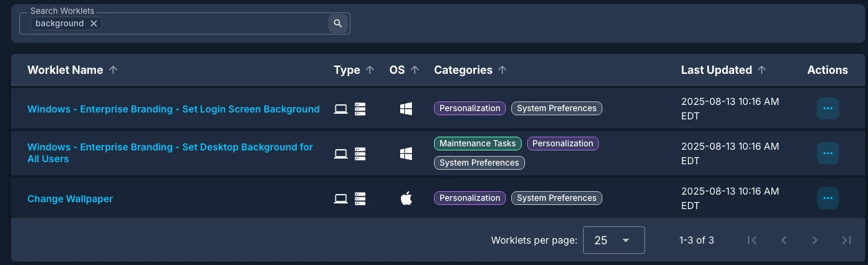
Task: Click the search magnifier icon
Action: point(337,23)
